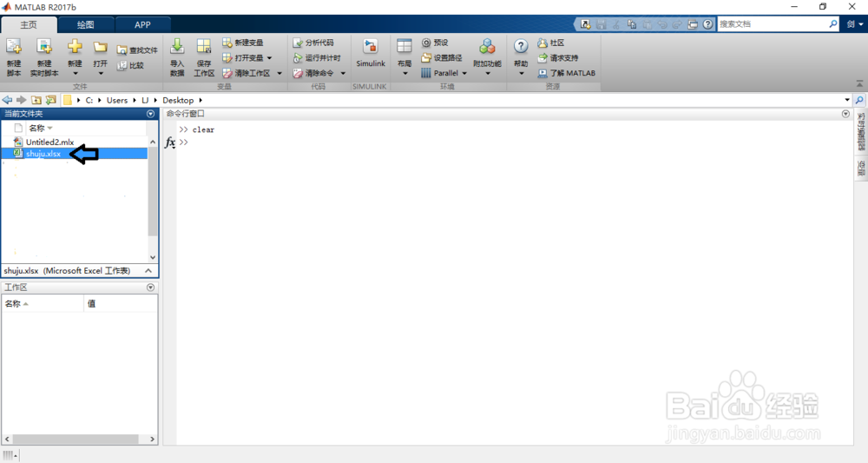Open 预设 preferences

pyautogui.click(x=435, y=43)
